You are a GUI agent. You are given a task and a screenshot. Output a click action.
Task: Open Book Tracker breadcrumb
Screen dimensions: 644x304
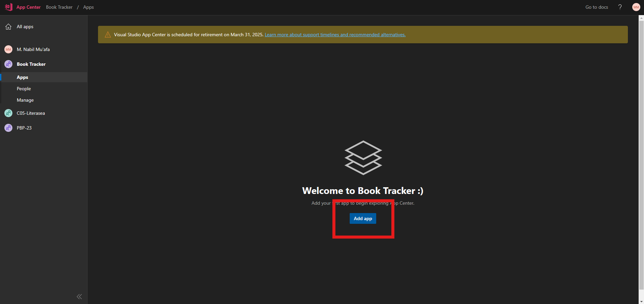59,7
